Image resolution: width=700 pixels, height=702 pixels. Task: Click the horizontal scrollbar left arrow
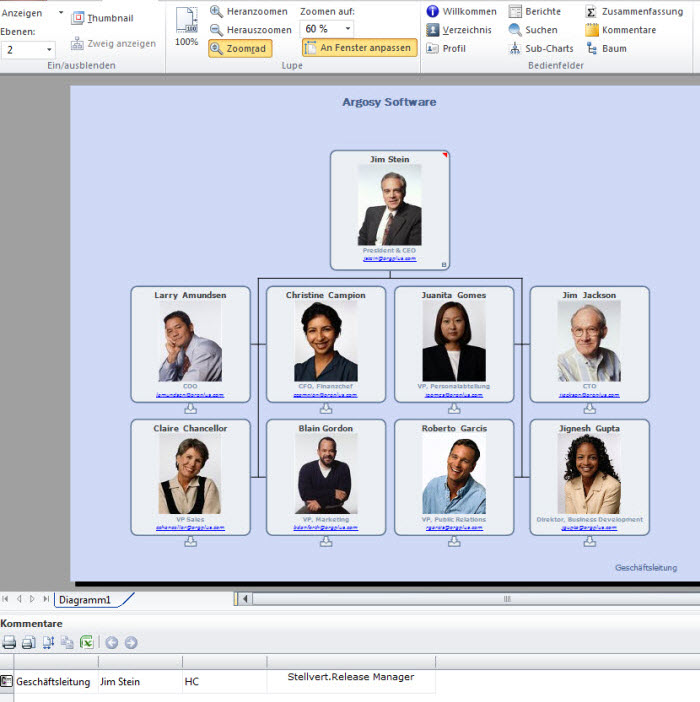(245, 599)
